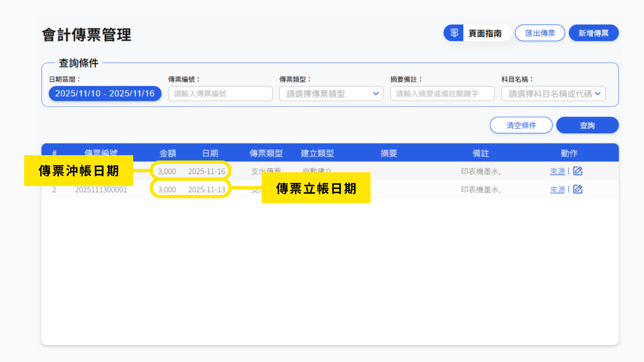Click 來源 link in second row
The width and height of the screenshot is (644, 362).
[557, 190]
